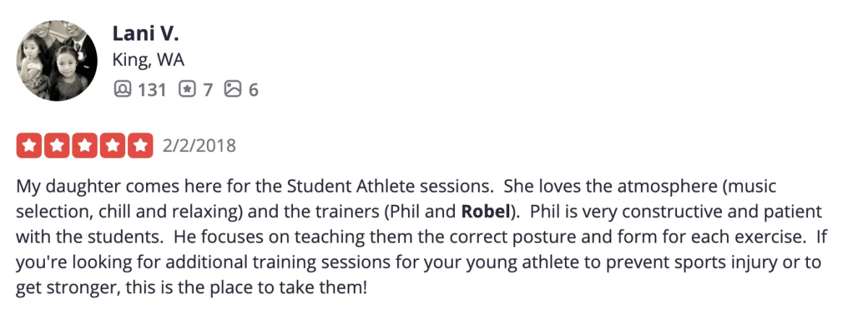Open Lani V.'s profile photo

coord(56,60)
